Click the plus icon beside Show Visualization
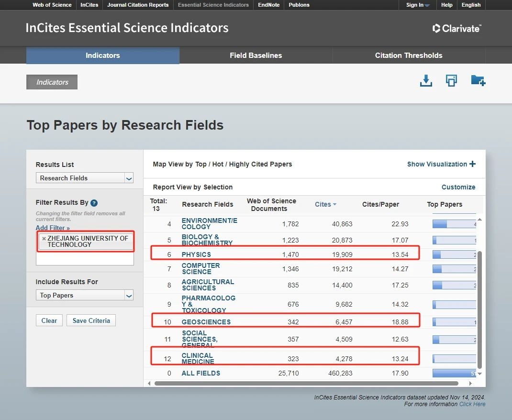512x420 pixels. point(472,164)
